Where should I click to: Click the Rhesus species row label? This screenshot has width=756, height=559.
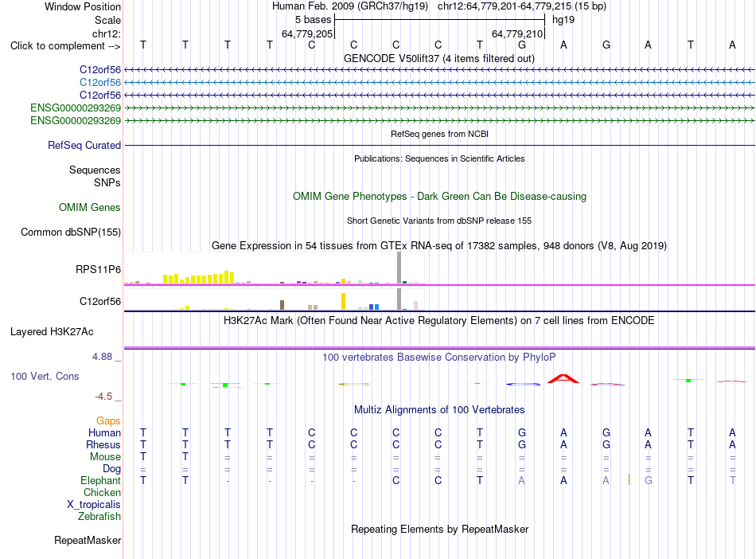(103, 444)
